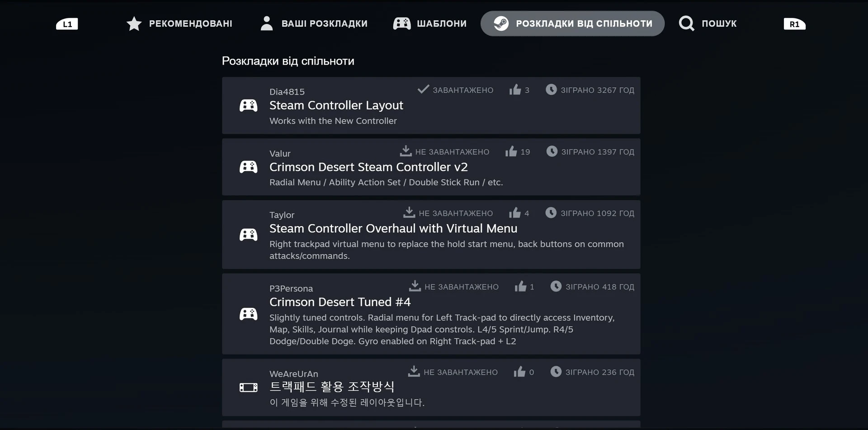This screenshot has width=868, height=430.
Task: Click clock icon beside Зіграно 236 год
Action: (556, 372)
